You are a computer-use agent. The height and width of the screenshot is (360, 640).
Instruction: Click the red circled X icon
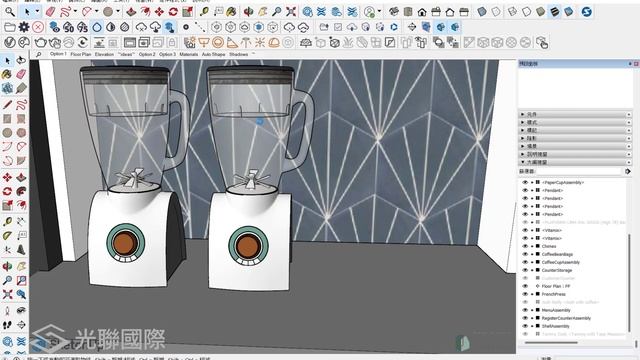click(x=38, y=27)
